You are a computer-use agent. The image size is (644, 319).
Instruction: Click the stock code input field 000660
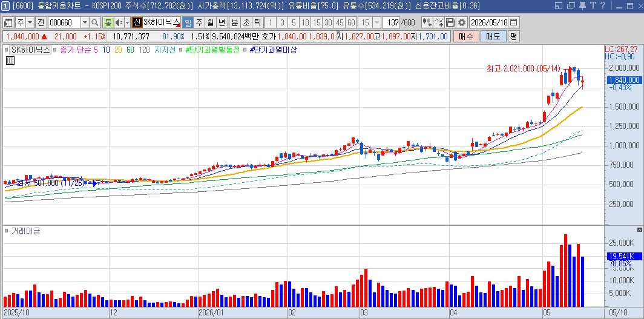click(65, 22)
